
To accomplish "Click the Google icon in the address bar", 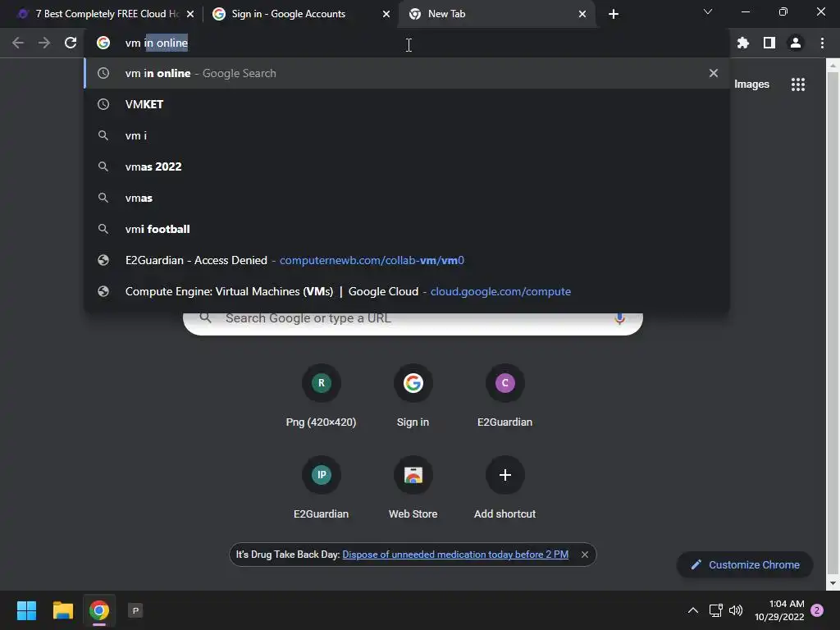I will 103,43.
